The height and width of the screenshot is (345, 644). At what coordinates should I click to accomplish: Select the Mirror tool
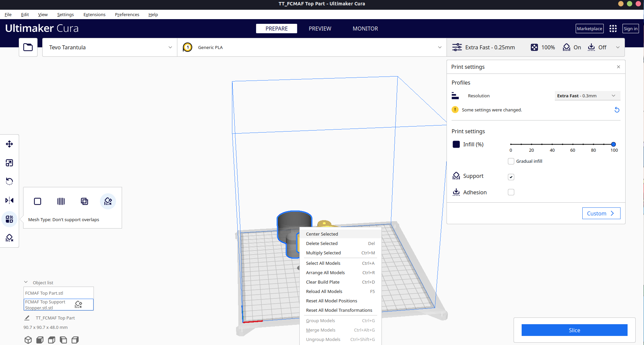[x=9, y=200]
